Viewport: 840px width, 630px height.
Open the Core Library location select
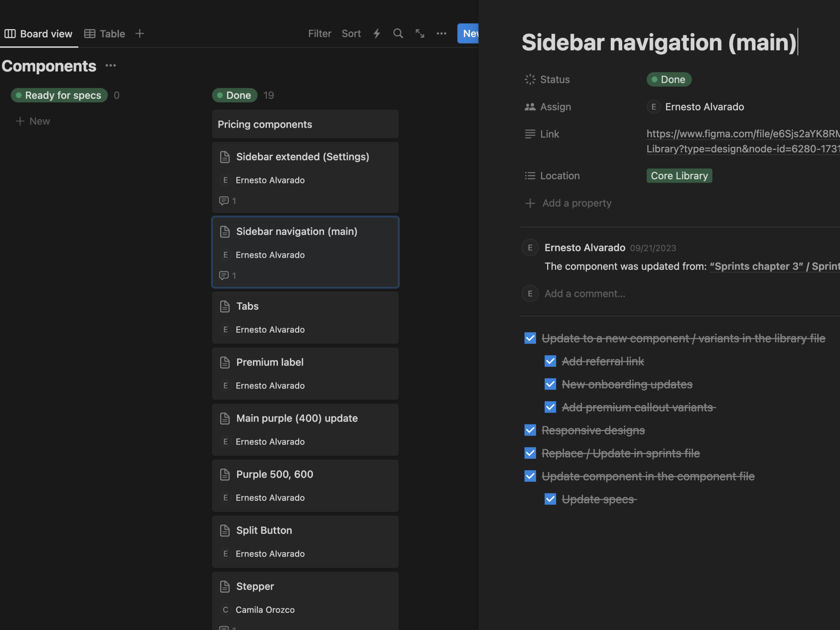pyautogui.click(x=679, y=176)
